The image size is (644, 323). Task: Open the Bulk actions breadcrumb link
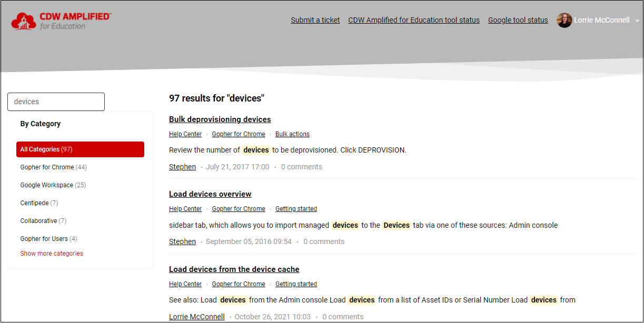[x=292, y=134]
